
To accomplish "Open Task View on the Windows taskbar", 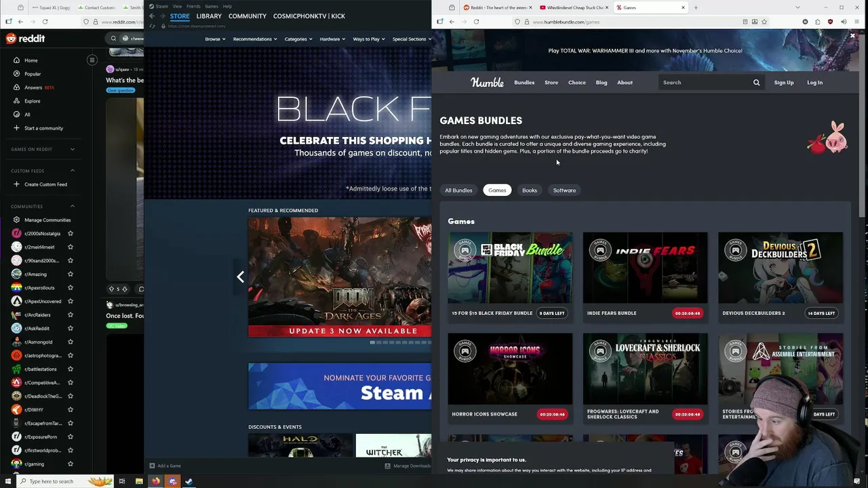I will [x=122, y=481].
